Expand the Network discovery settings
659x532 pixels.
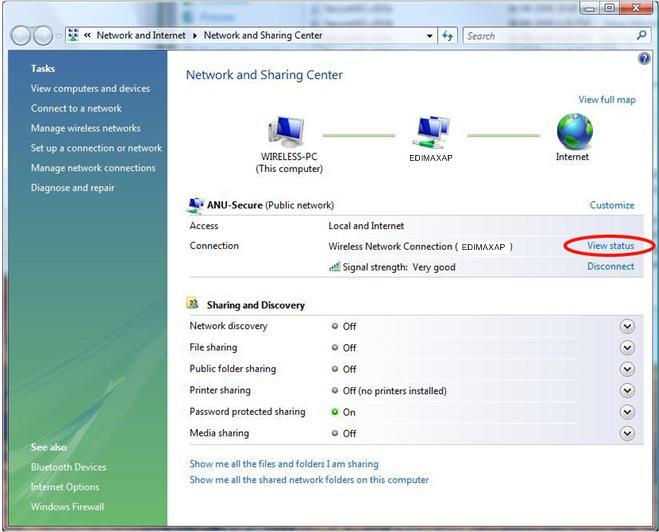click(627, 326)
